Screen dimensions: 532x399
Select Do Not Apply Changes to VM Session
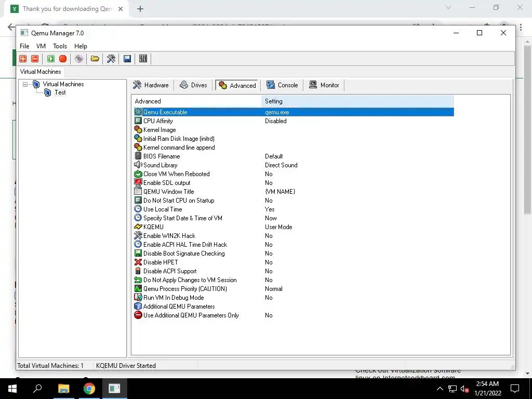click(x=294, y=280)
